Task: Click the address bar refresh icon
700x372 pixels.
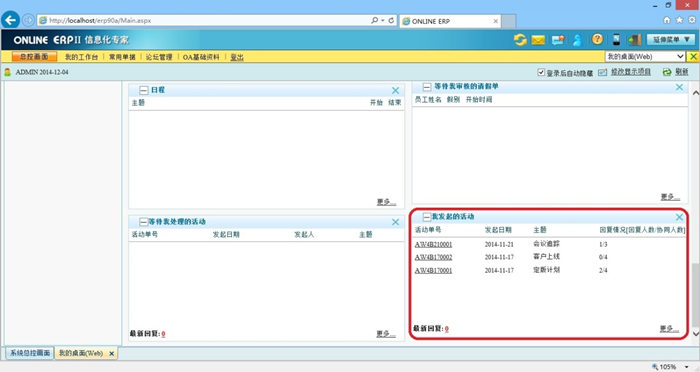Action: pos(391,21)
